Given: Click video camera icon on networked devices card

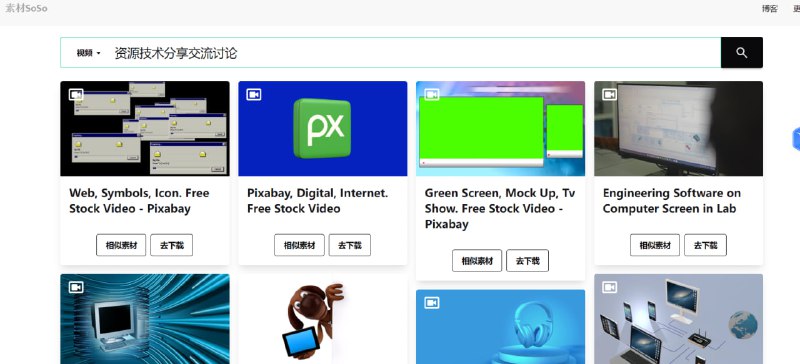Looking at the screenshot, I should (610, 287).
